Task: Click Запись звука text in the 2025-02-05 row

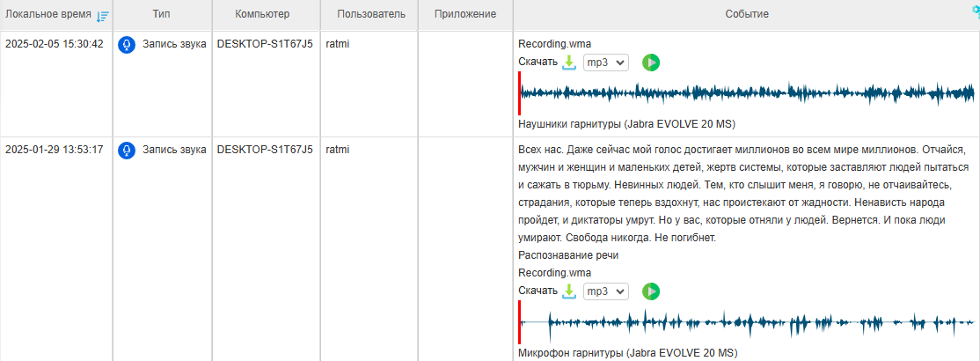Action: point(174,44)
